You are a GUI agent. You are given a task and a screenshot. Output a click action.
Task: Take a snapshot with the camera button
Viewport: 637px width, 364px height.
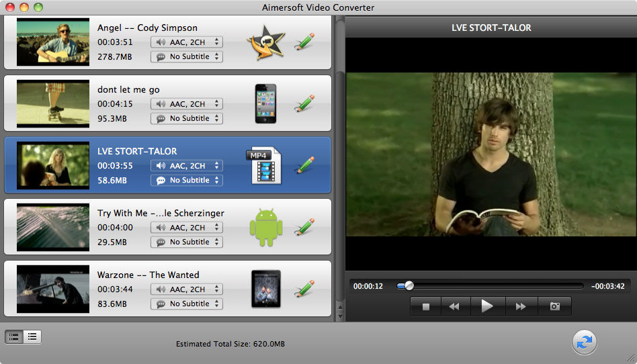pos(554,306)
